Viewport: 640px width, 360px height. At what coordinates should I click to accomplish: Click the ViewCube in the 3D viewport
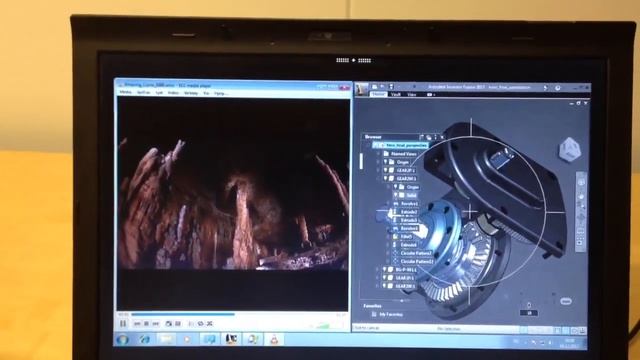[569, 149]
